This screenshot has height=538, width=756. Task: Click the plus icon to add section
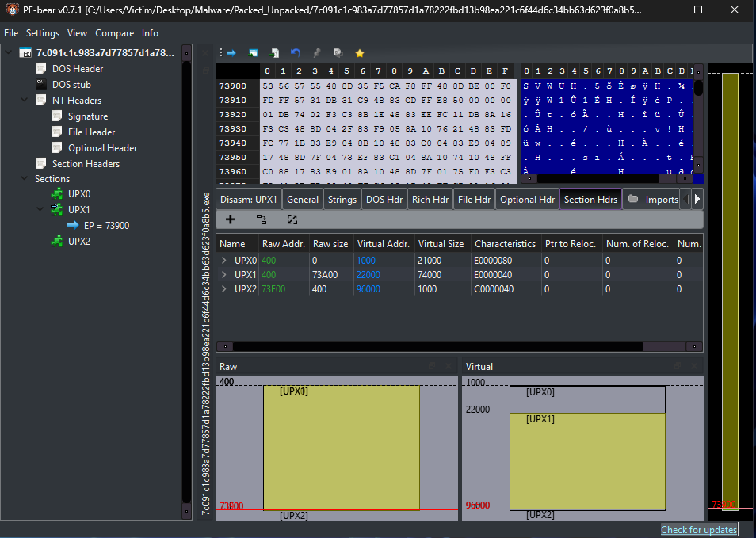point(231,219)
